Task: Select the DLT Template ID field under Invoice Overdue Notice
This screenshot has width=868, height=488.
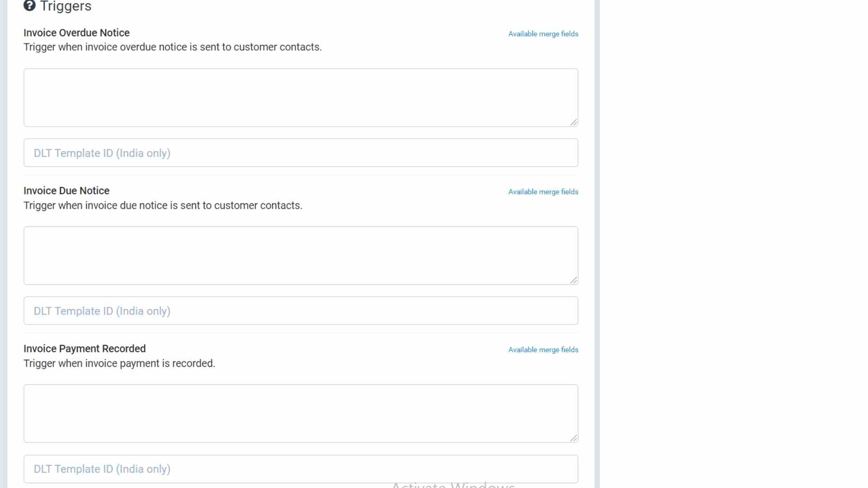Action: [x=300, y=153]
